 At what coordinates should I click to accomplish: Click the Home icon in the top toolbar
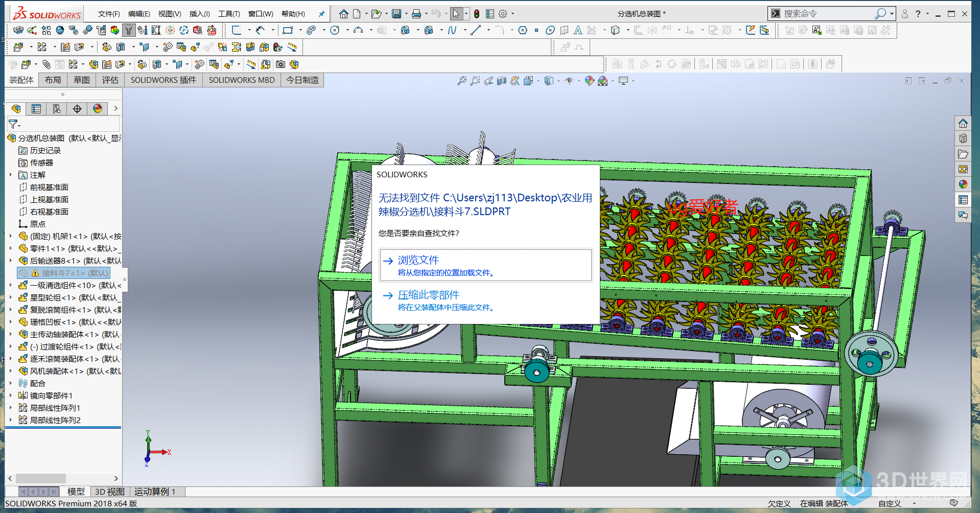point(344,14)
